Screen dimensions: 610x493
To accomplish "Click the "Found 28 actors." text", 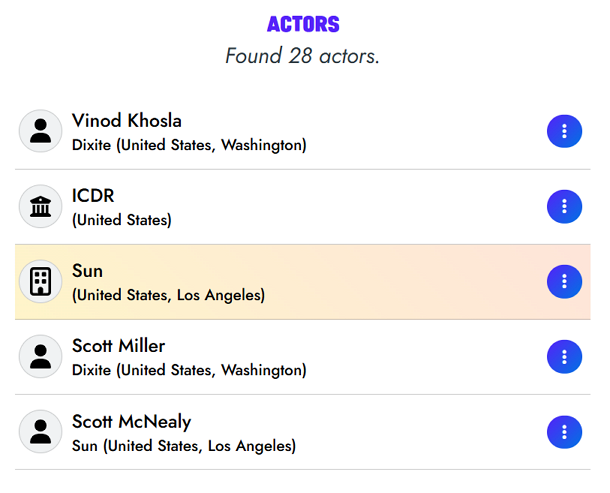I will pyautogui.click(x=302, y=56).
